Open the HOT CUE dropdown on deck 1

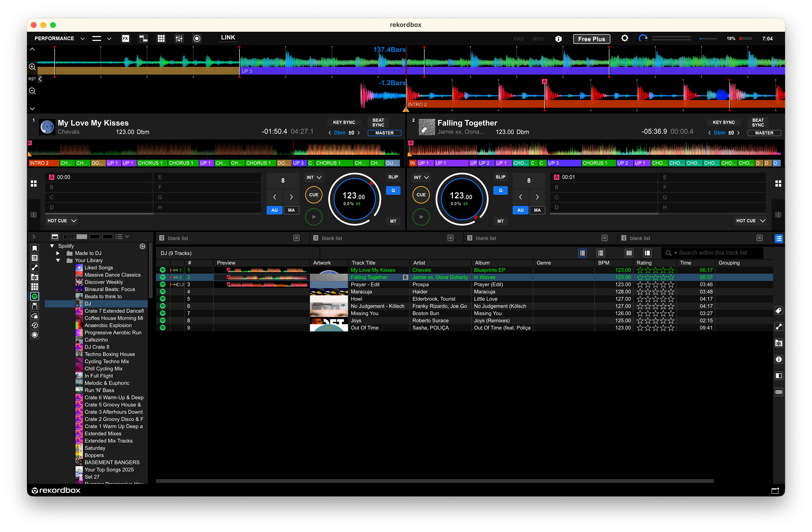(61, 221)
